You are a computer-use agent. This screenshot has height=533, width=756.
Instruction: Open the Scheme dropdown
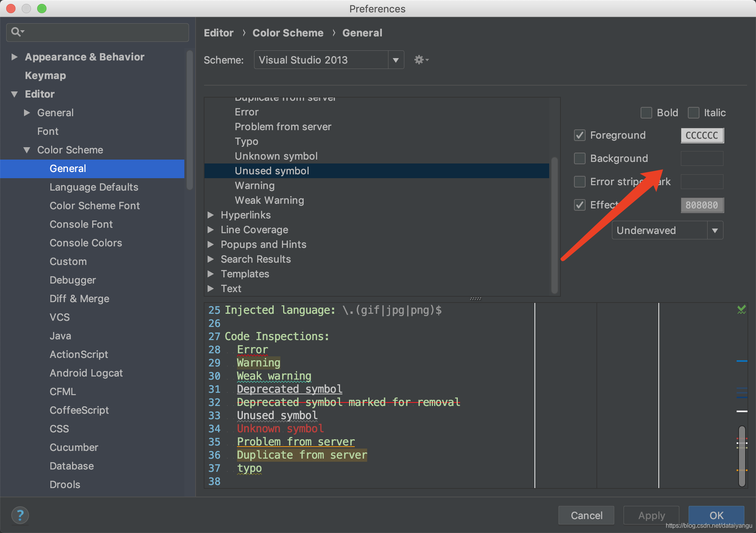395,60
